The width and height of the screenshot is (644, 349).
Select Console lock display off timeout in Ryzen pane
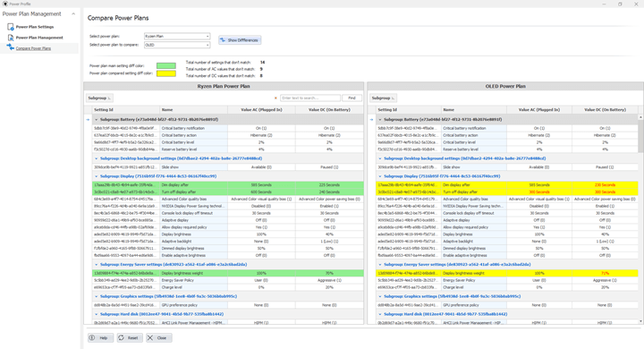point(228,213)
